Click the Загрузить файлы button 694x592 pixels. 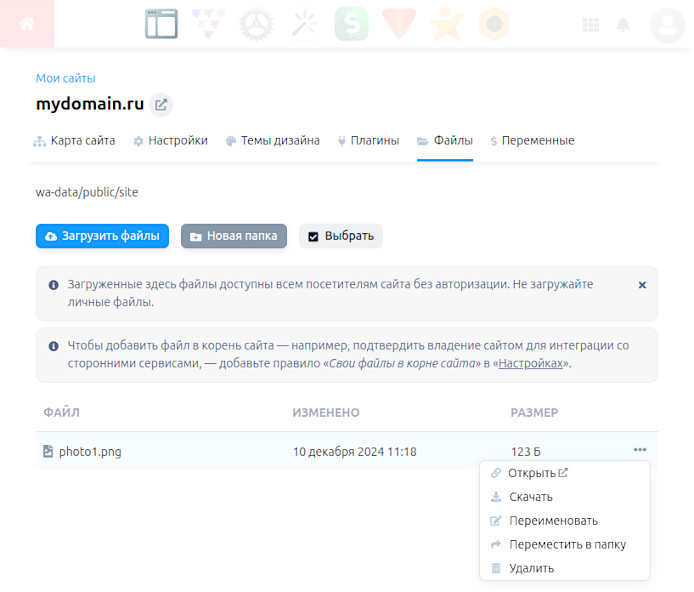pos(102,236)
